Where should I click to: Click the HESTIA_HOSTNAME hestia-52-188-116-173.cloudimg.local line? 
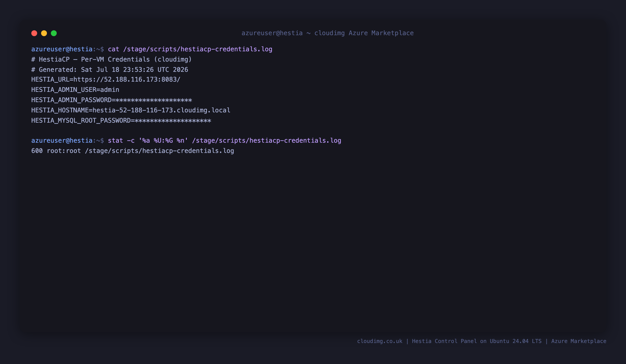coord(131,110)
